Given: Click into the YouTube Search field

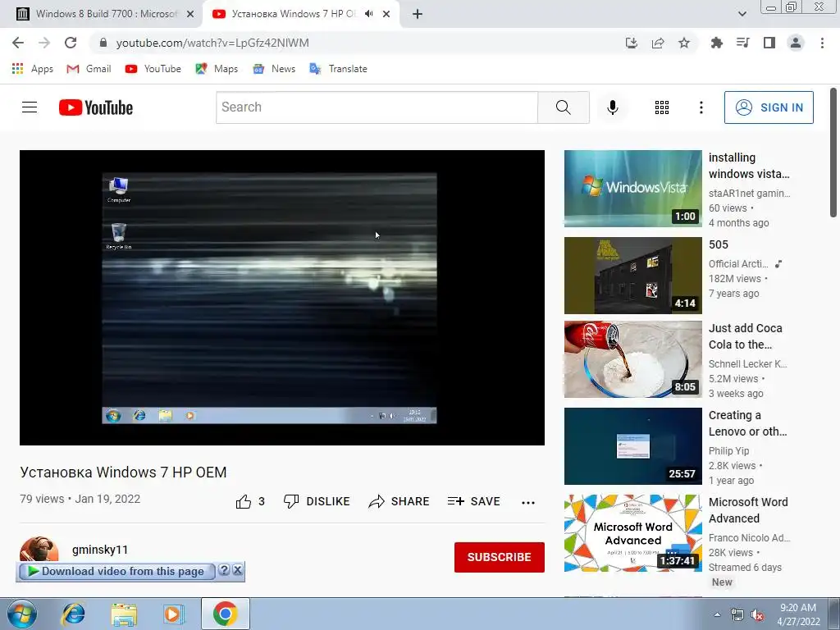Looking at the screenshot, I should coord(377,107).
